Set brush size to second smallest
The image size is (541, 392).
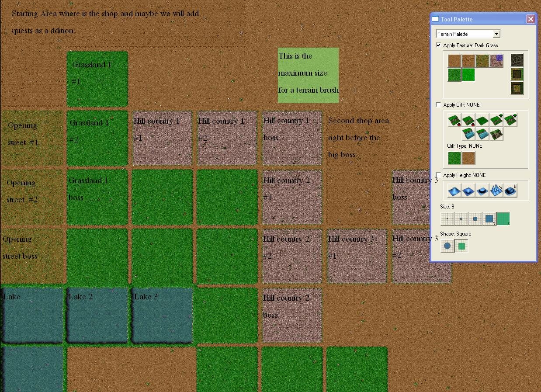[x=461, y=219]
